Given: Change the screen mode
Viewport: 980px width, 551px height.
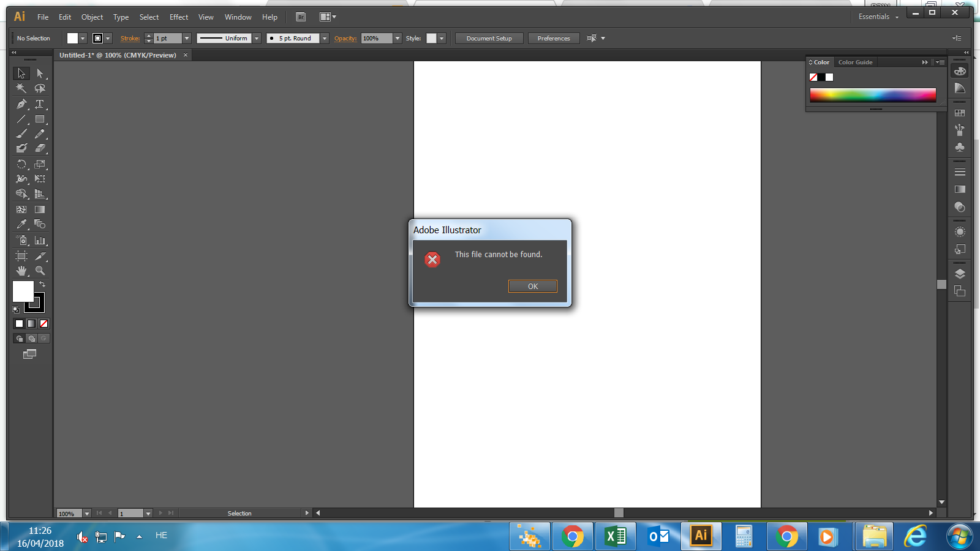Looking at the screenshot, I should point(29,354).
